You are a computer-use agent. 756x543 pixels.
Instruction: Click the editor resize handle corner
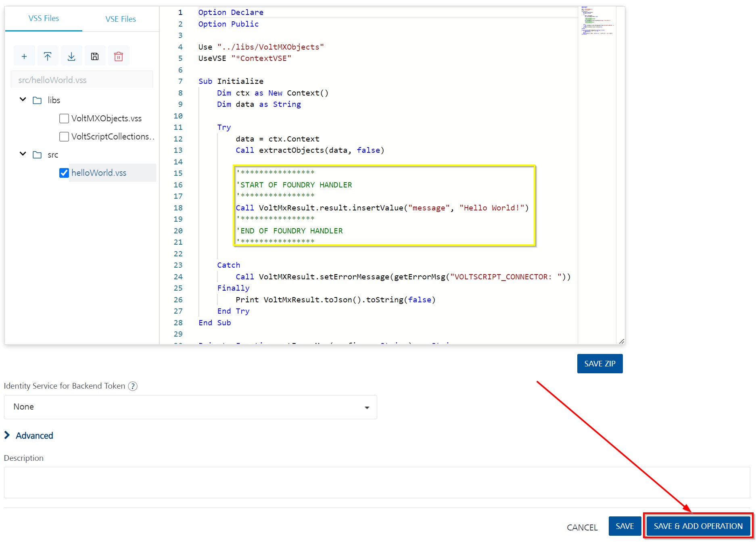point(622,341)
